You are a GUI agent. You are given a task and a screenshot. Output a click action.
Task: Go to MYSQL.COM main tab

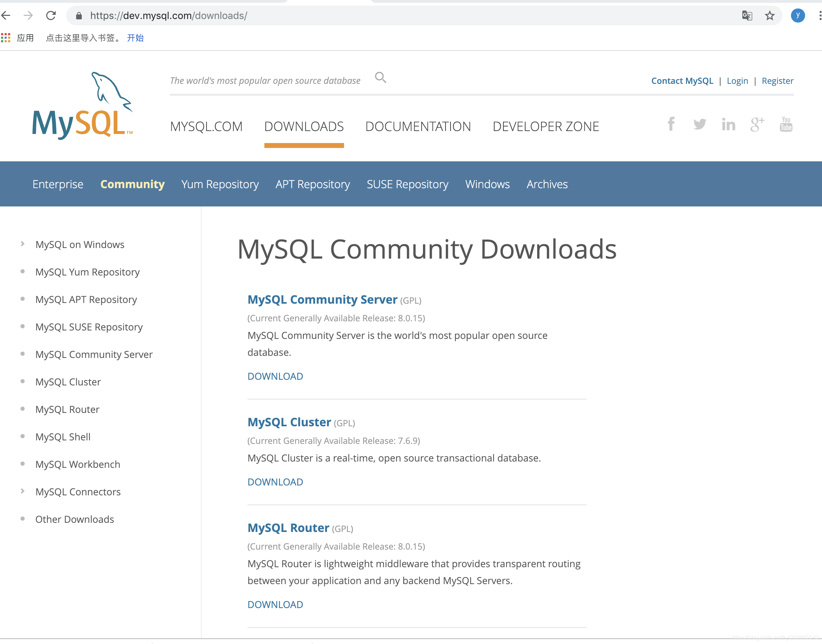pyautogui.click(x=206, y=127)
